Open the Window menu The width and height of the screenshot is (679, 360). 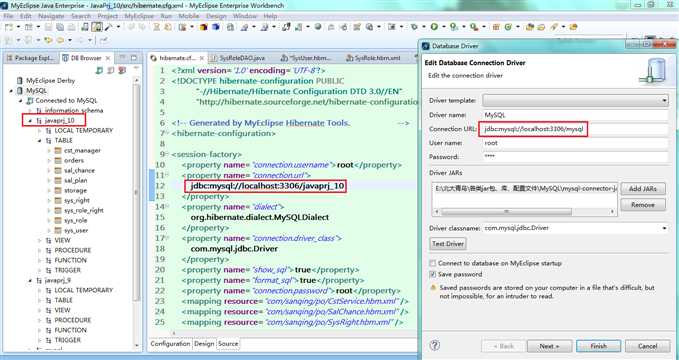click(245, 16)
